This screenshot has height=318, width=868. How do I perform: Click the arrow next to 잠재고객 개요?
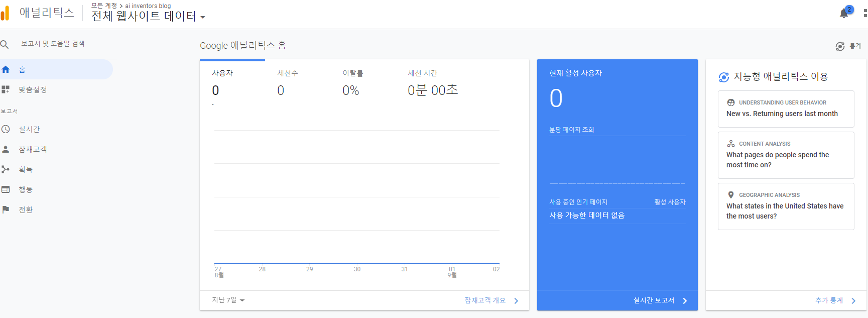(516, 301)
